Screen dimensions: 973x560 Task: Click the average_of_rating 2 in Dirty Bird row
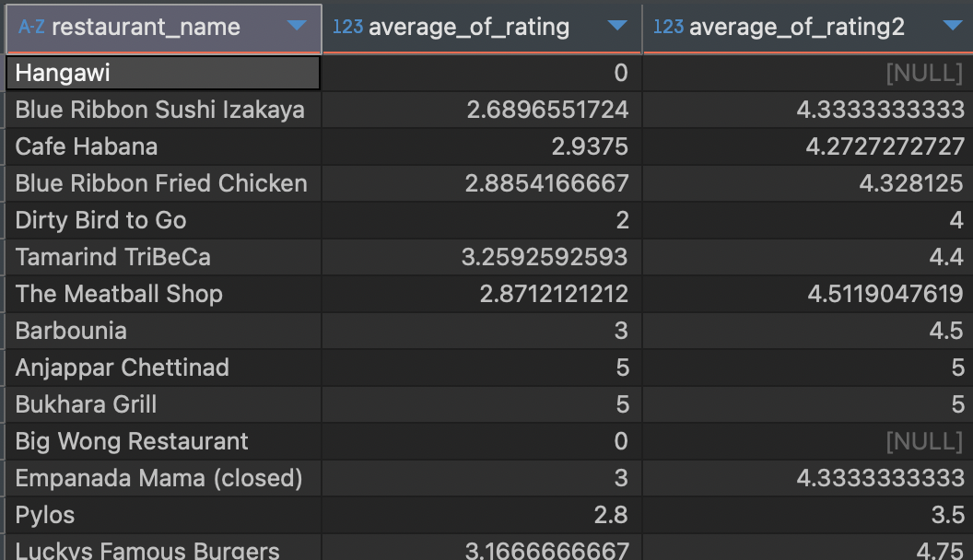(622, 220)
